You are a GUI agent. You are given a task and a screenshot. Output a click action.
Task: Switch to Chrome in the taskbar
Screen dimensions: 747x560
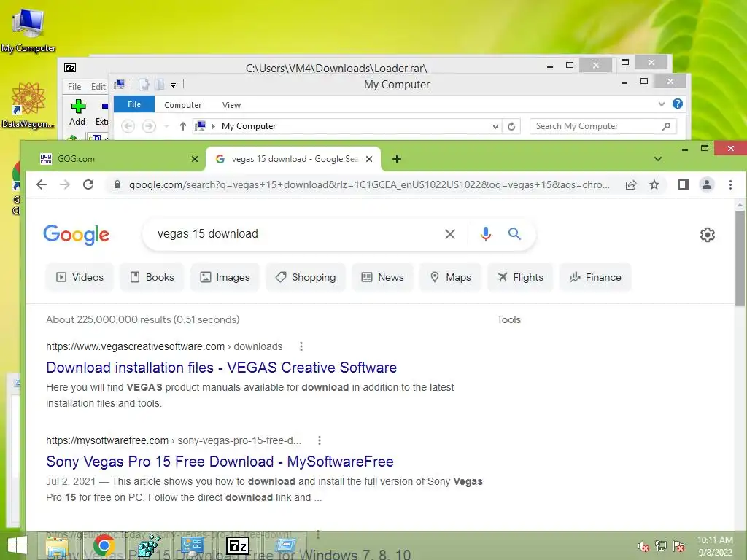(x=104, y=545)
